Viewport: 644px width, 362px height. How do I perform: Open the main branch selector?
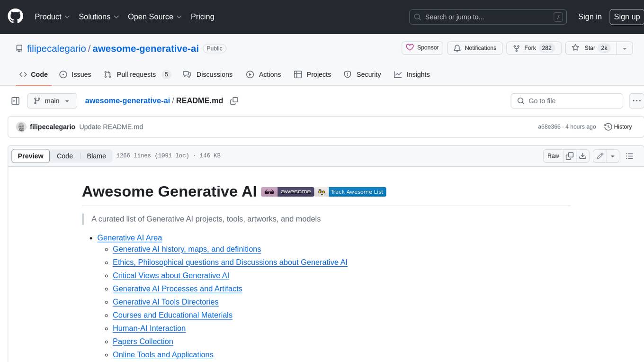tap(52, 101)
